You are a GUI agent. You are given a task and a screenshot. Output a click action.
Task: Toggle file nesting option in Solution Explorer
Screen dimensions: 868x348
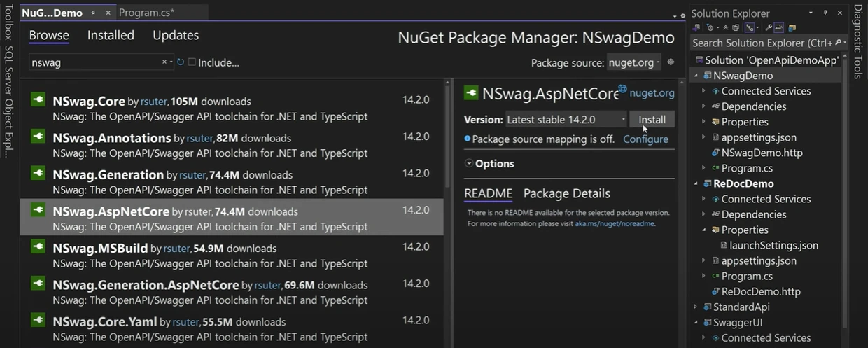point(750,27)
